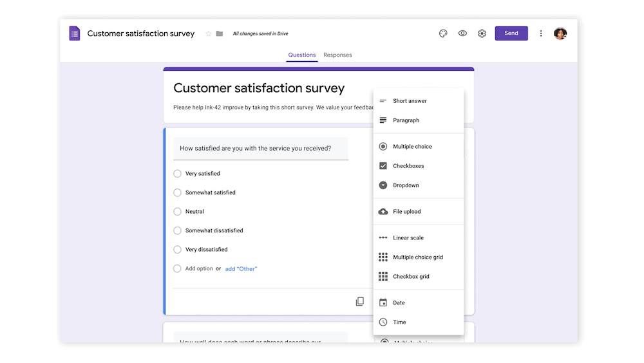Preview the form with the eye icon
The width and height of the screenshot is (644, 363).
click(462, 33)
